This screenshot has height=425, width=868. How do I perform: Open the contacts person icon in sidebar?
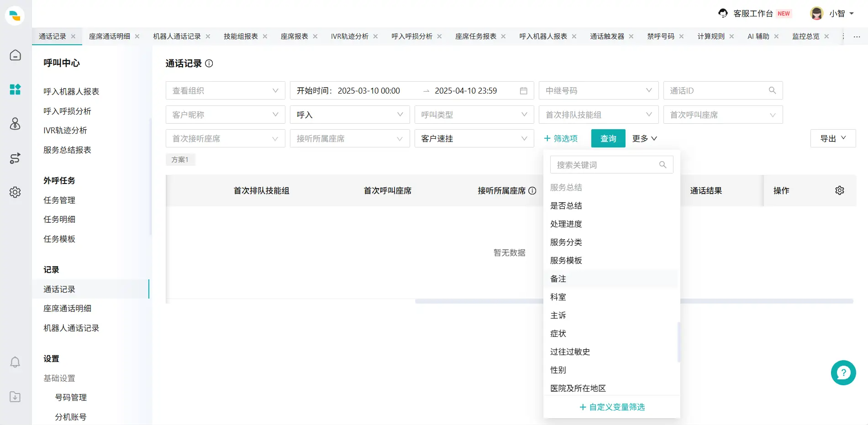15,124
